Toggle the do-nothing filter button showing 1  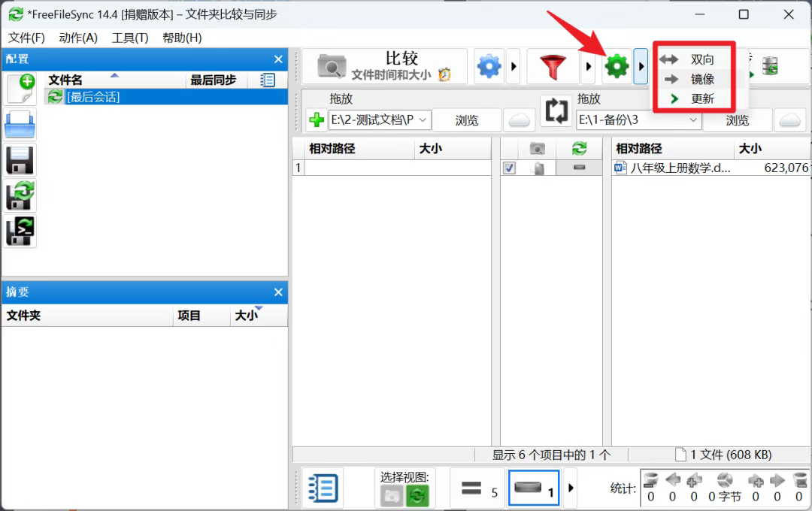click(x=534, y=488)
